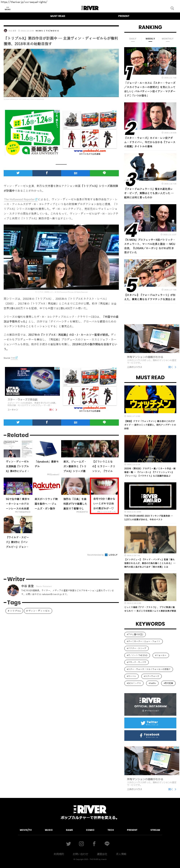This screenshot has width=180, height=868.
Task: Switch ranking to the DAILY tab
Action: (133, 39)
